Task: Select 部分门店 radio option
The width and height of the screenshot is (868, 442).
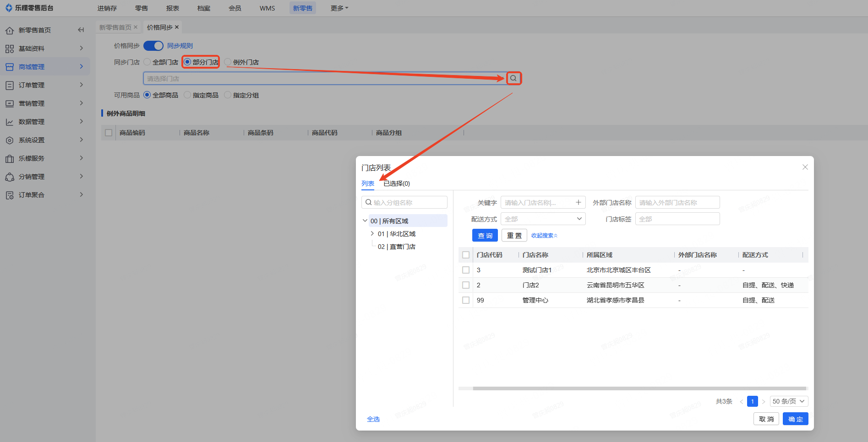Action: point(201,62)
